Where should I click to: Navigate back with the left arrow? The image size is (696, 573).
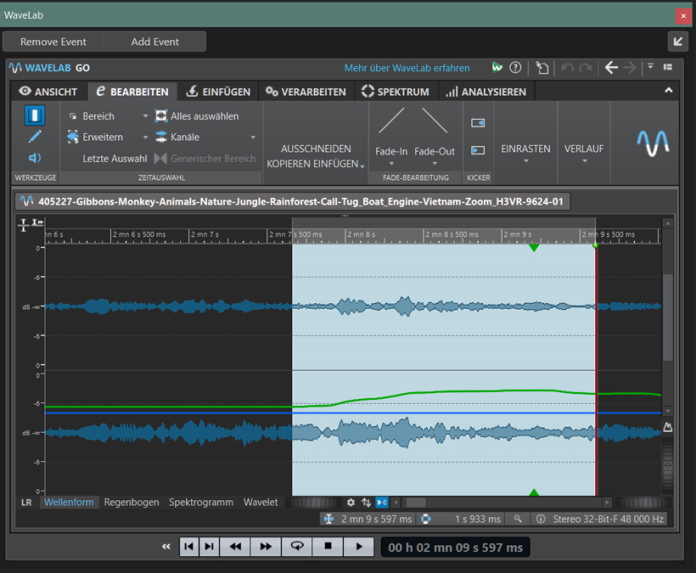[x=611, y=67]
